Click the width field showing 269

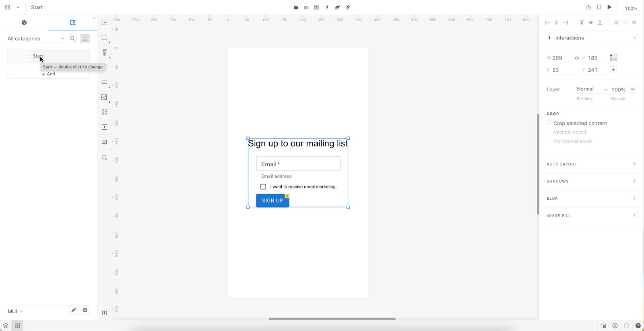(561, 58)
